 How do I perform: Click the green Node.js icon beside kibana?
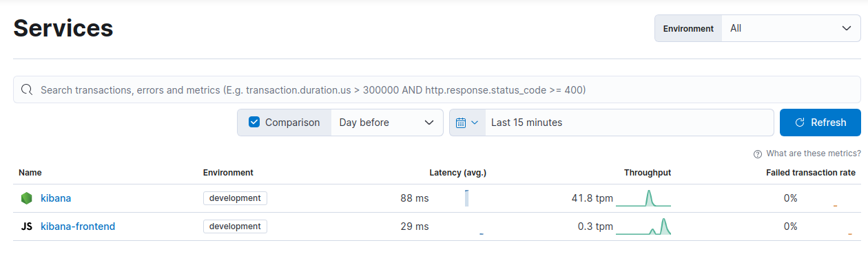pyautogui.click(x=26, y=198)
